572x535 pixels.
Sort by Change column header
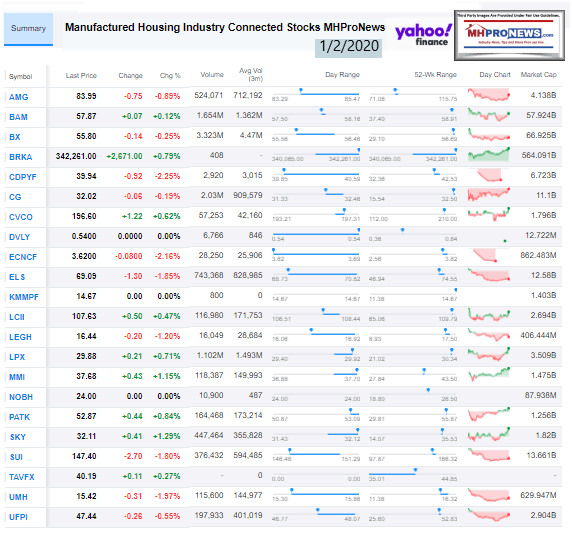(x=130, y=75)
